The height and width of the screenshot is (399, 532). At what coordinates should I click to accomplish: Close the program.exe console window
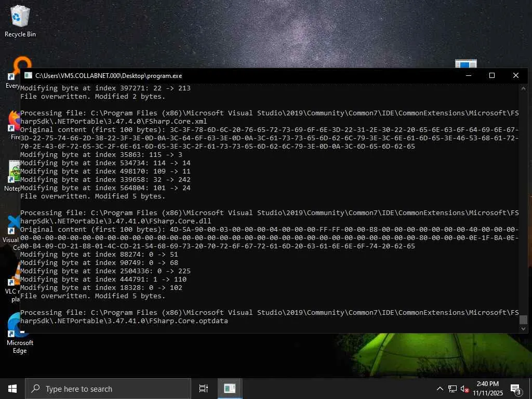(516, 75)
